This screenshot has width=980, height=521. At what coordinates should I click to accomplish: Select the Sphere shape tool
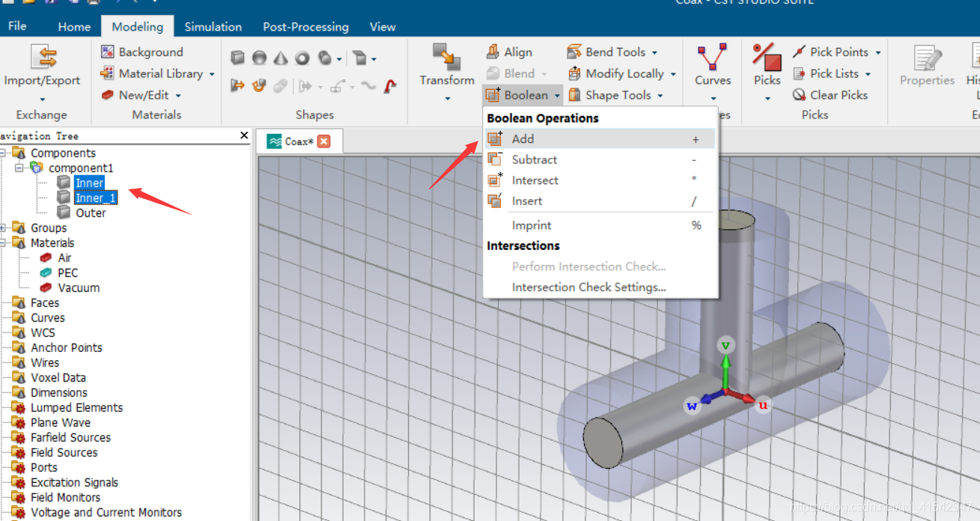[259, 58]
